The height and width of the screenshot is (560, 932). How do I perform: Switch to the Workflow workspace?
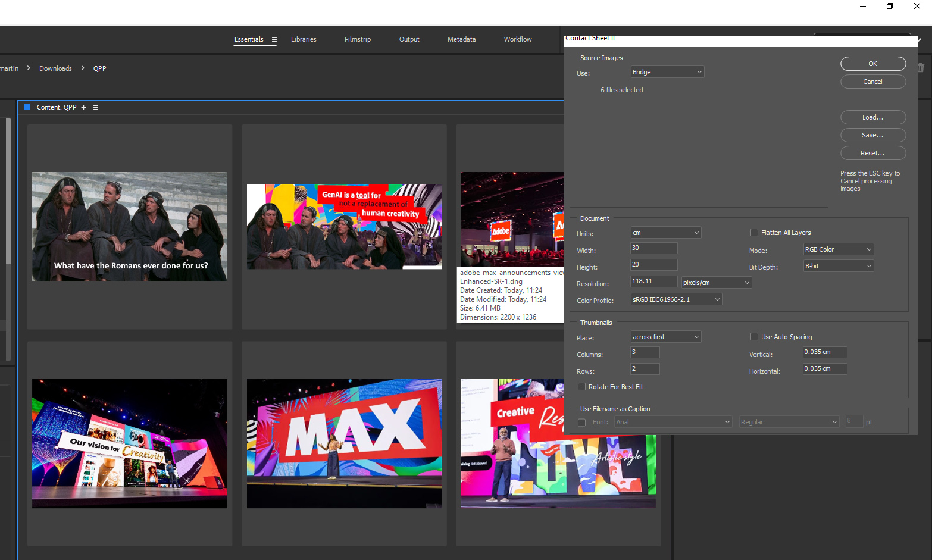(x=518, y=39)
